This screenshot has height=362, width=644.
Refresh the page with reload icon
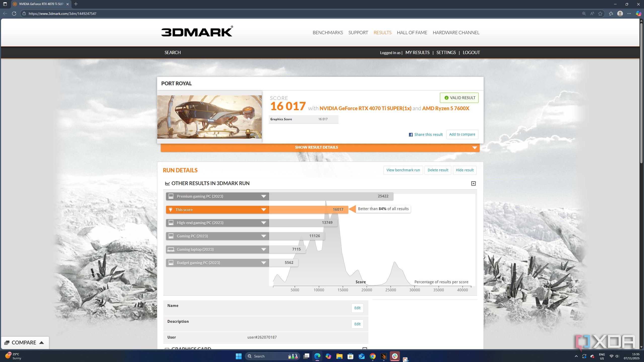point(14,14)
